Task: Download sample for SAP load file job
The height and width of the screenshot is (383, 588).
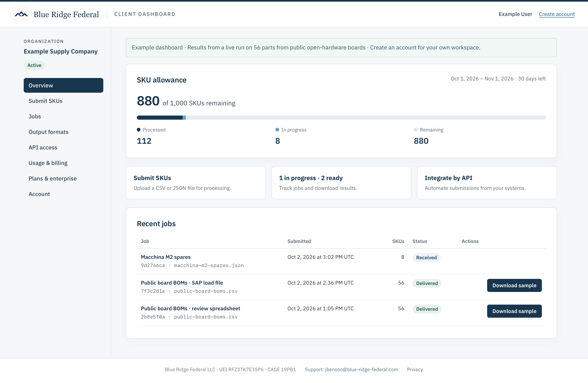Action: [x=514, y=285]
